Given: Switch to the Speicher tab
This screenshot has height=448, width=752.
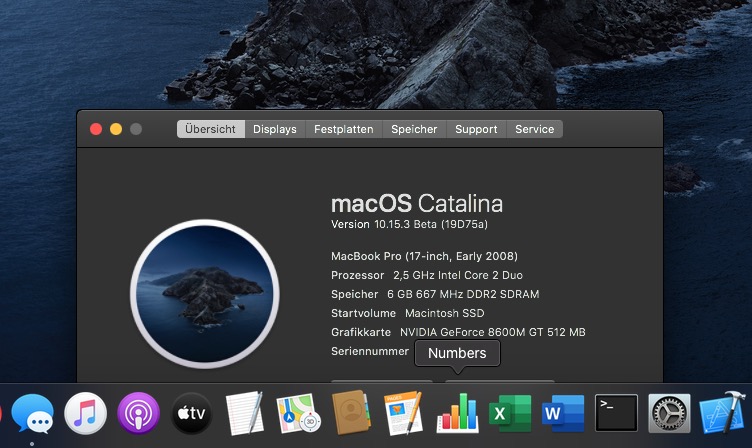Looking at the screenshot, I should click(x=414, y=129).
